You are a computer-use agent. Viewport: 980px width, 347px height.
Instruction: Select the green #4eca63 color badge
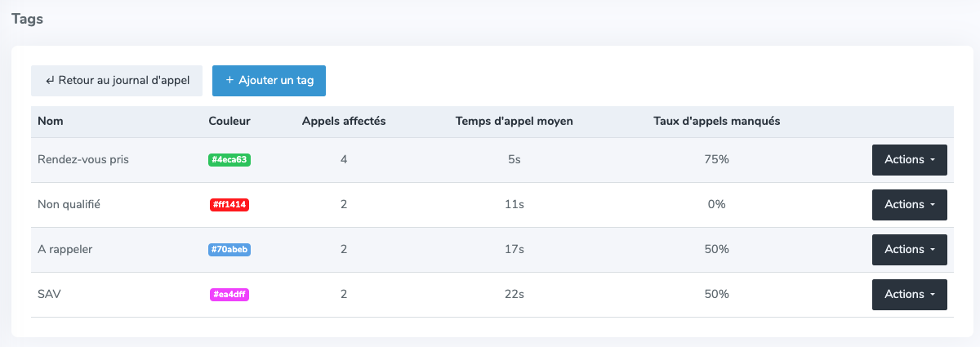tap(229, 160)
